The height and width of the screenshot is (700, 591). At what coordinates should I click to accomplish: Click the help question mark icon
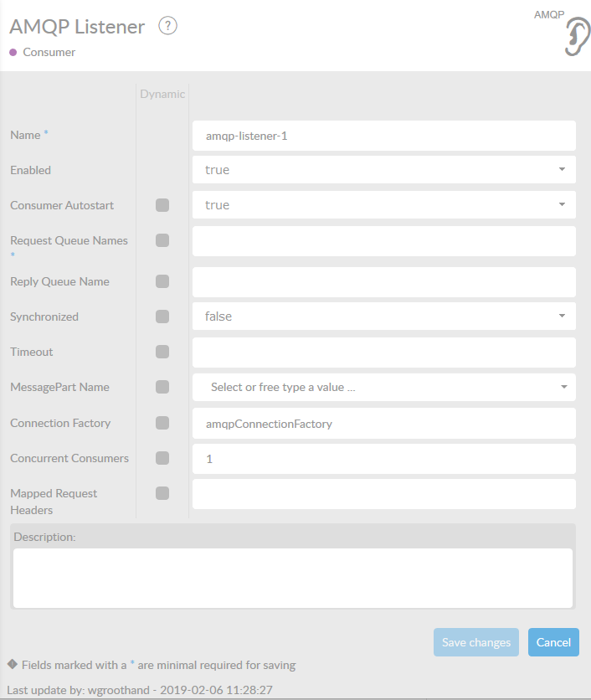click(167, 27)
